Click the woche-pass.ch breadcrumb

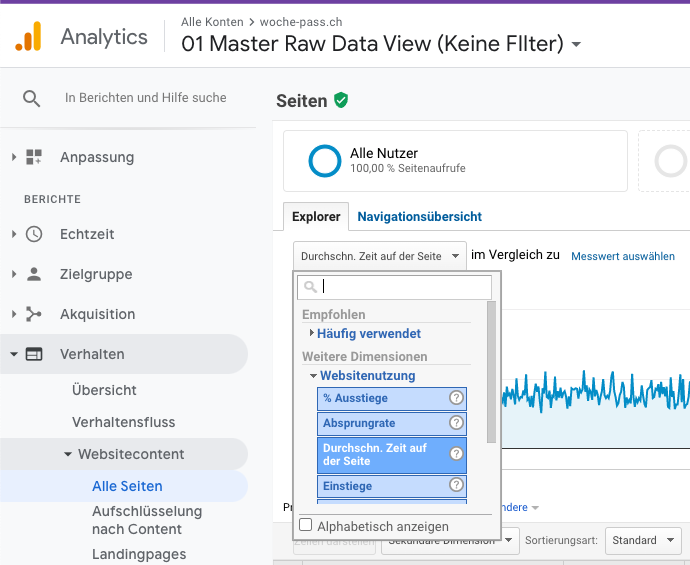point(301,22)
